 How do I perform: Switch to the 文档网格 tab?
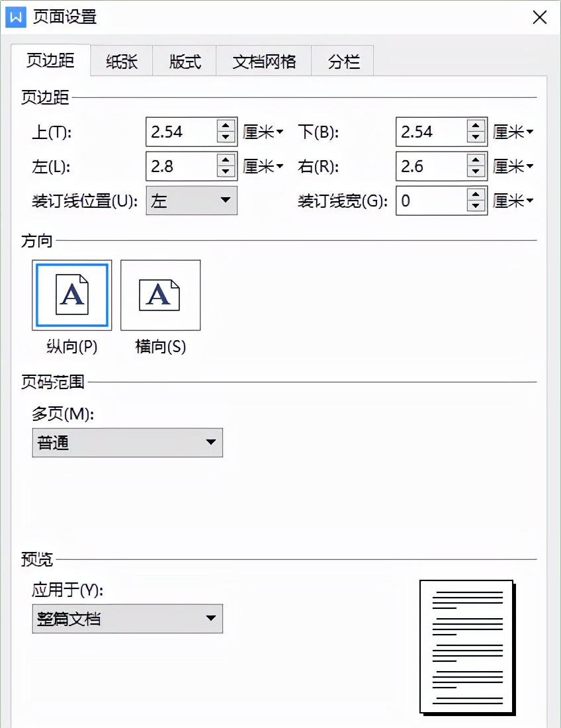pos(263,60)
